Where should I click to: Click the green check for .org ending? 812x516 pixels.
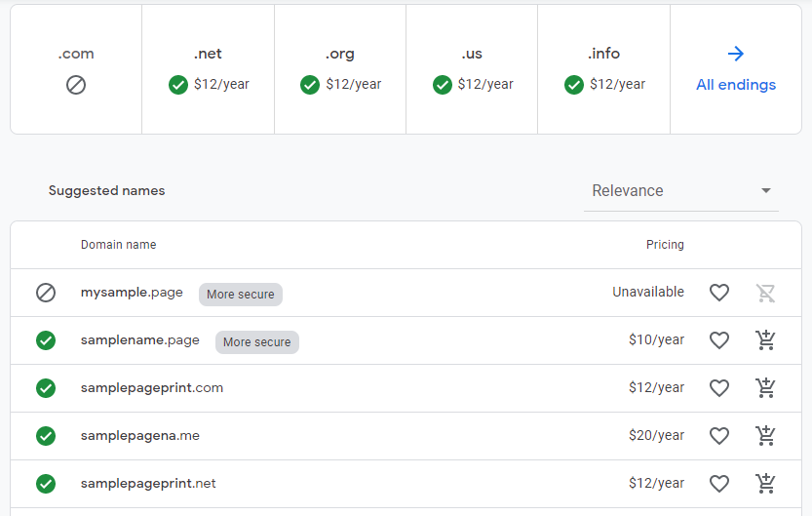[310, 85]
